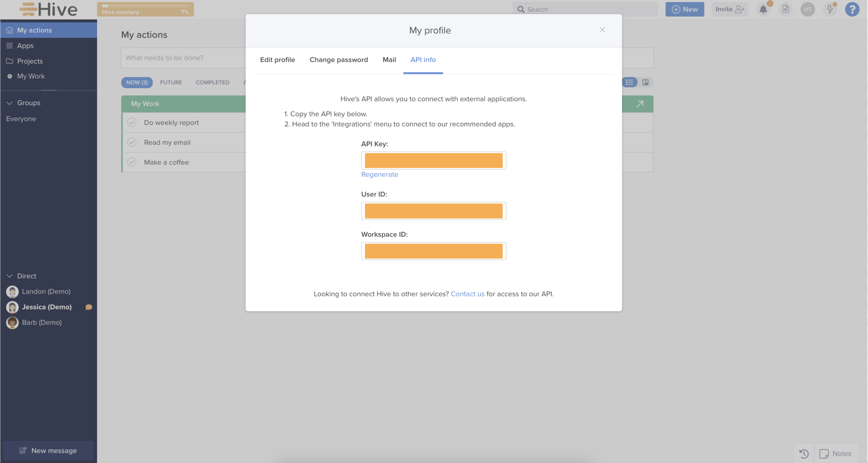Image resolution: width=868 pixels, height=463 pixels.
Task: Collapse the Groups section
Action: click(x=10, y=103)
